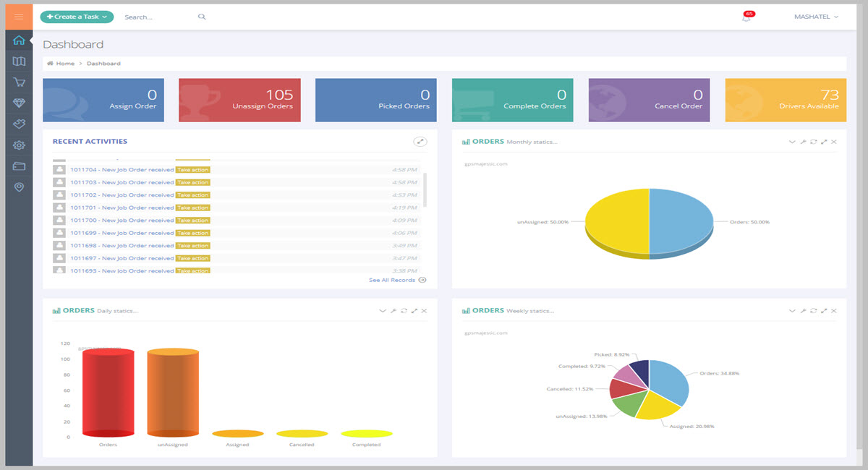The image size is (868, 470).
Task: Refresh the Weekly statics Orders panel
Action: 813,310
